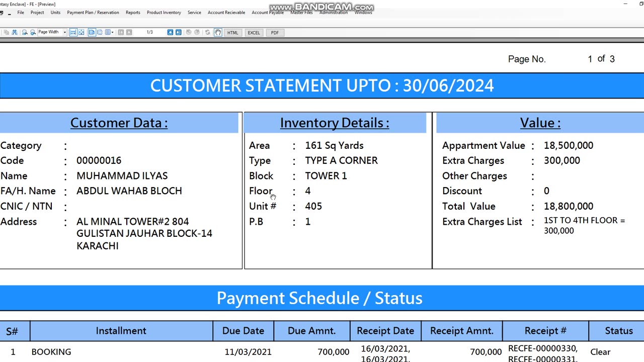Click the Payment Schedule / Status heading
Viewport: 644px width, 362px height.
coord(319,298)
